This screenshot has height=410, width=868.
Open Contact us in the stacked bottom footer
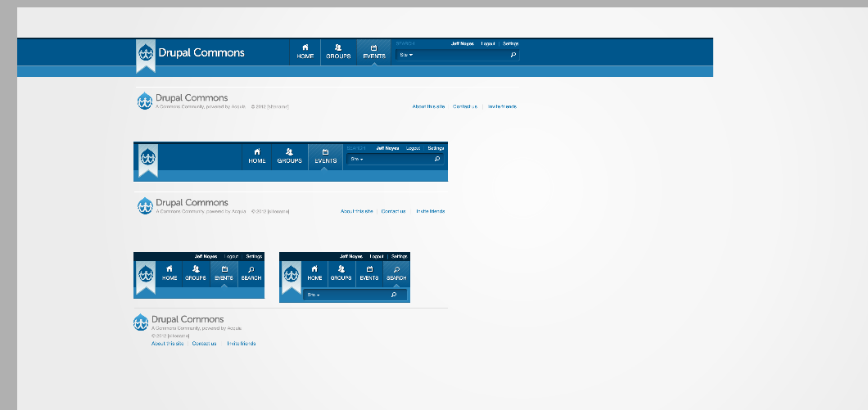click(x=204, y=343)
